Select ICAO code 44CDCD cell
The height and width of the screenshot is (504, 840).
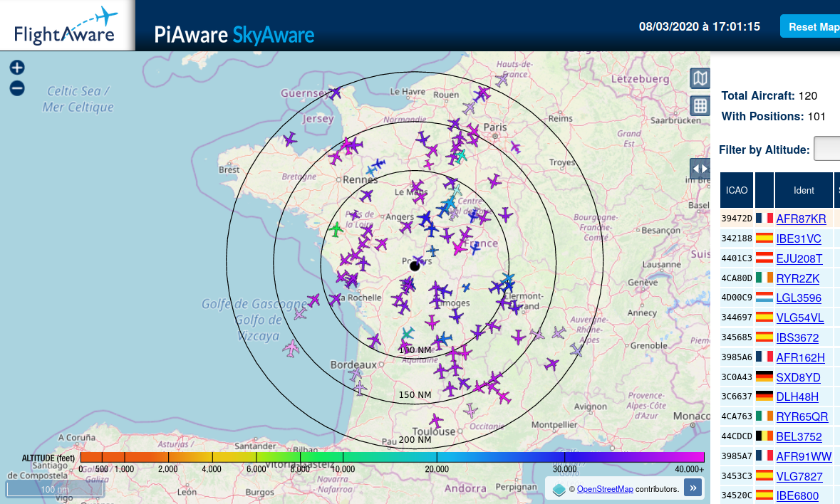737,436
